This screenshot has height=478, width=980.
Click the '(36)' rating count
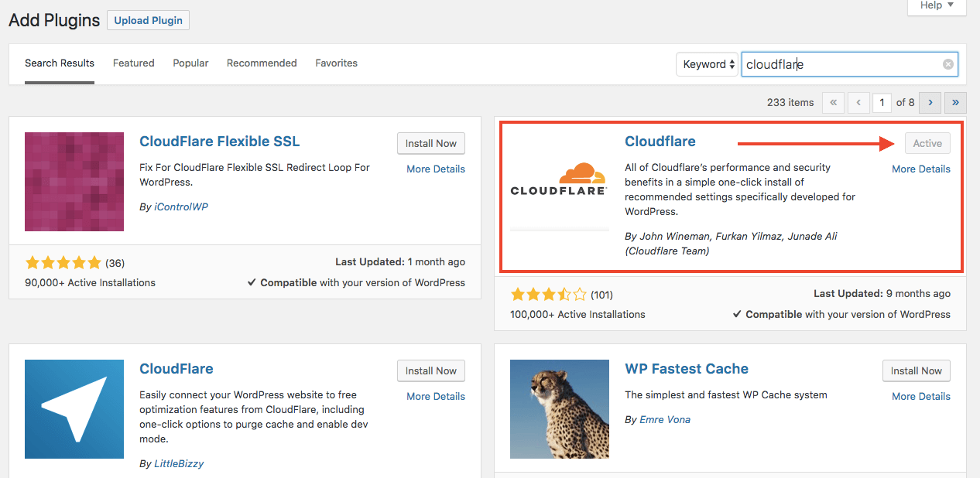coord(115,262)
